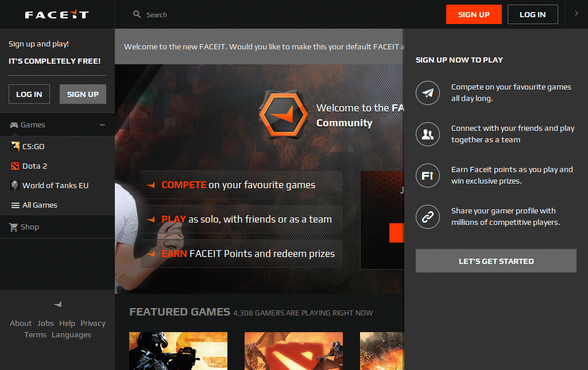This screenshot has height=370, width=588.
Task: Click the Faceit points Ft icon
Action: 427,176
